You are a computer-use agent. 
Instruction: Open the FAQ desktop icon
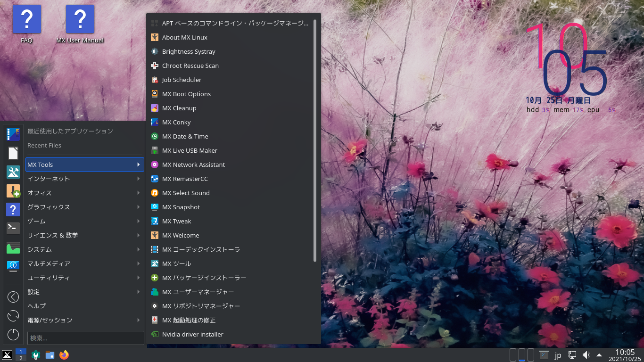(27, 25)
